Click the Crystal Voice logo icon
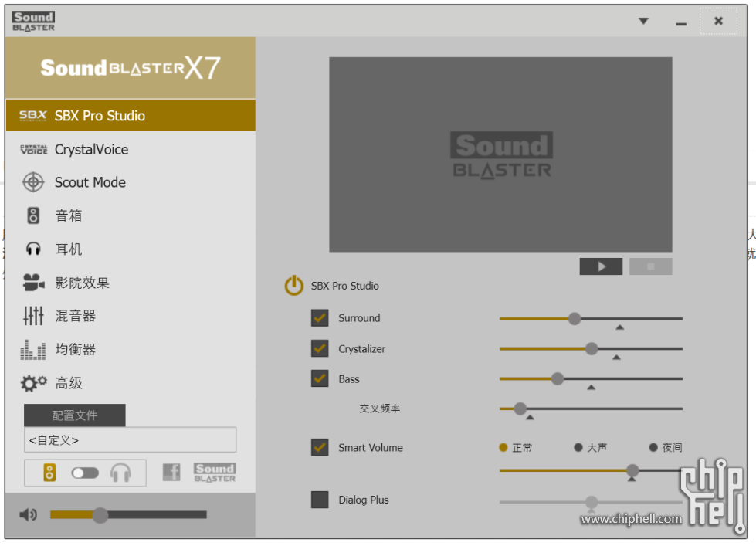Image resolution: width=756 pixels, height=546 pixels. (x=33, y=150)
